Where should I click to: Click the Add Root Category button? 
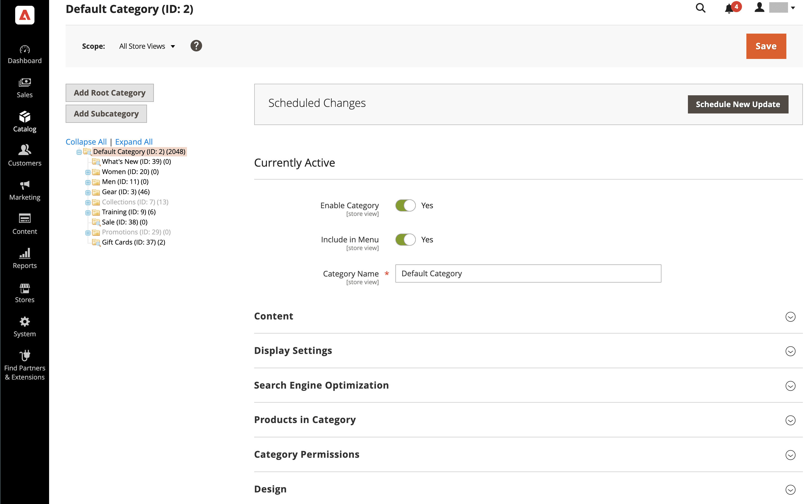click(x=110, y=92)
